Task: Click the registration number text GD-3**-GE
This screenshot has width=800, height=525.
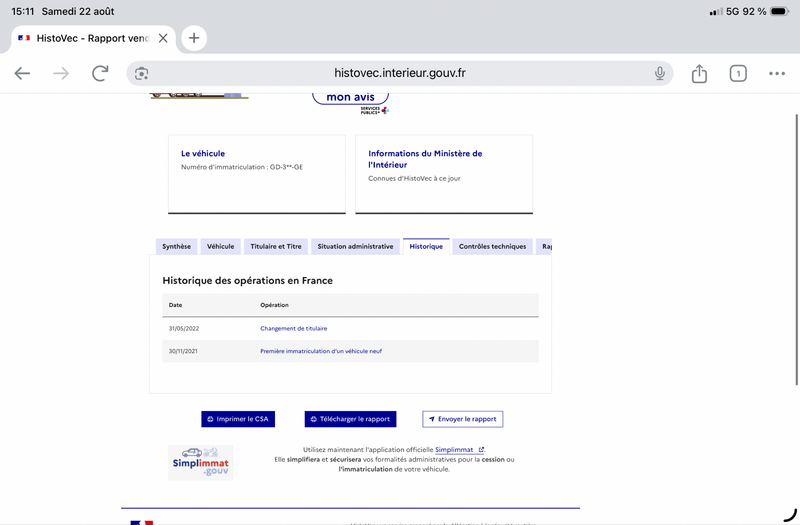Action: [x=286, y=167]
